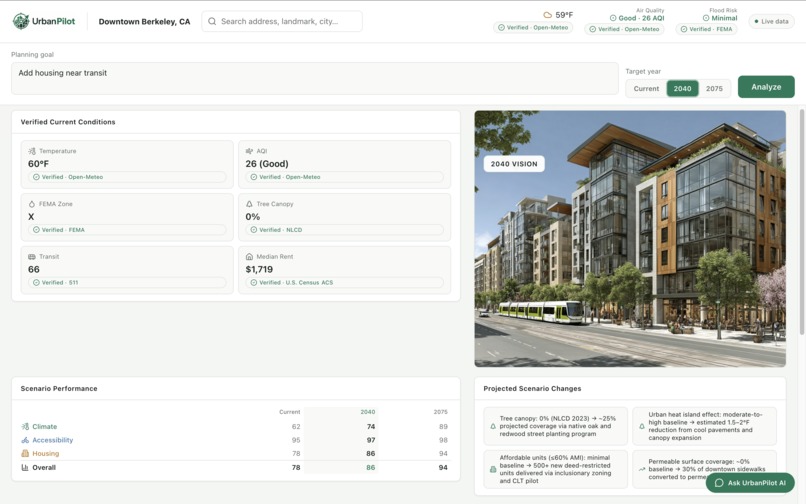Click the verified check icon under Median Rent
The image size is (806, 504).
pos(253,283)
